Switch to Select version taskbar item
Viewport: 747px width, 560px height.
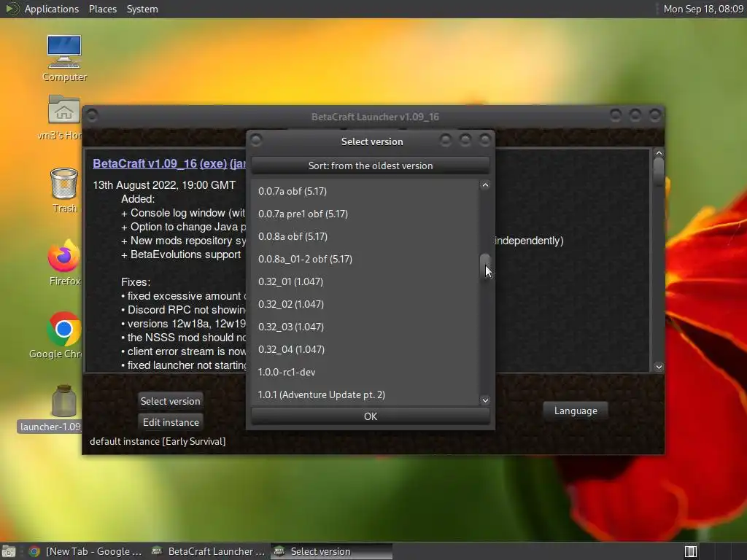332,551
